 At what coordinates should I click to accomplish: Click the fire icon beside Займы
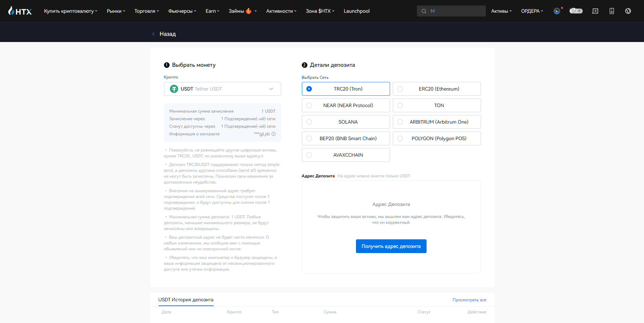[248, 11]
